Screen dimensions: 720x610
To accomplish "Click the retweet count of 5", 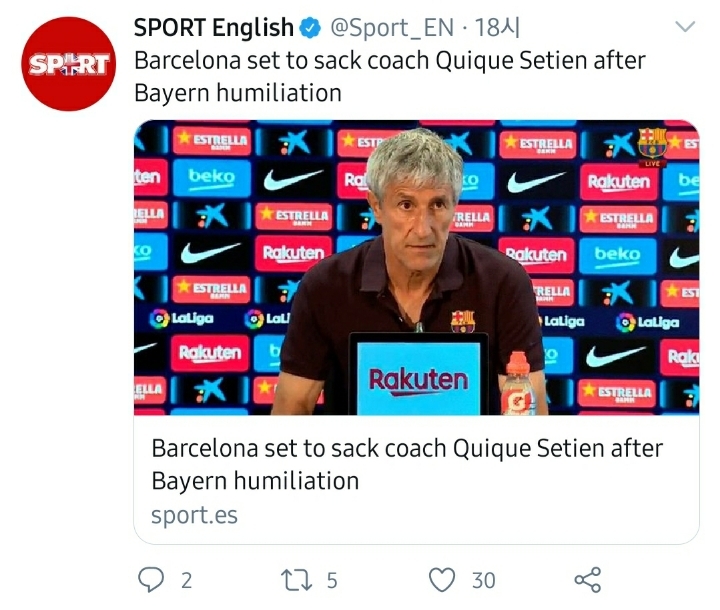I will (332, 579).
